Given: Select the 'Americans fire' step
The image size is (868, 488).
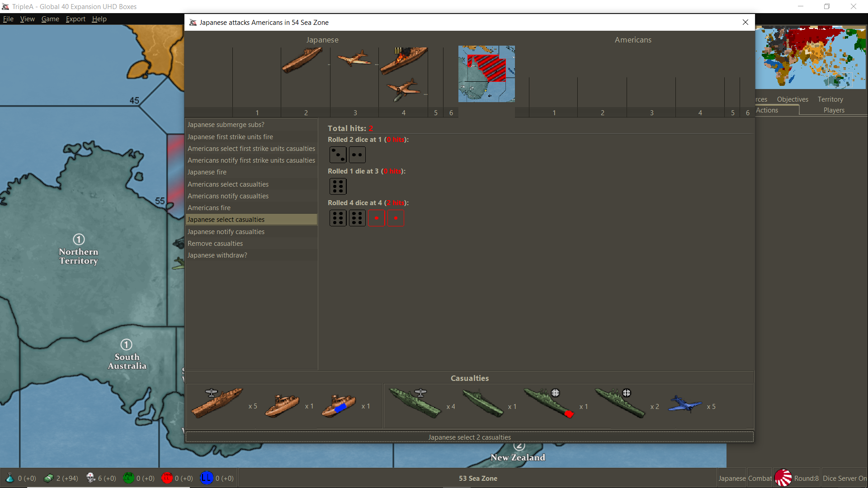Looking at the screenshot, I should tap(251, 208).
